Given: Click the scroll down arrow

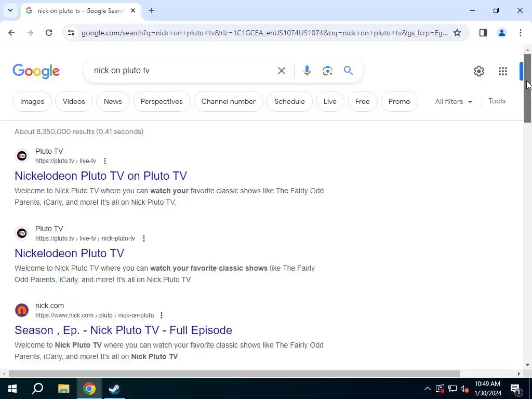Looking at the screenshot, I should [x=527, y=365].
